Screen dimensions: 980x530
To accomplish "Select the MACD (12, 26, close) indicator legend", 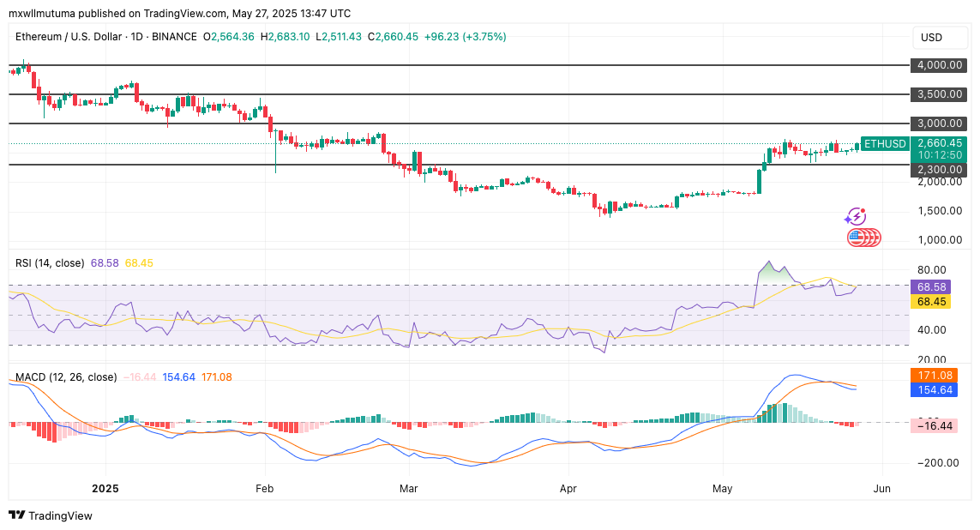I will pos(66,377).
